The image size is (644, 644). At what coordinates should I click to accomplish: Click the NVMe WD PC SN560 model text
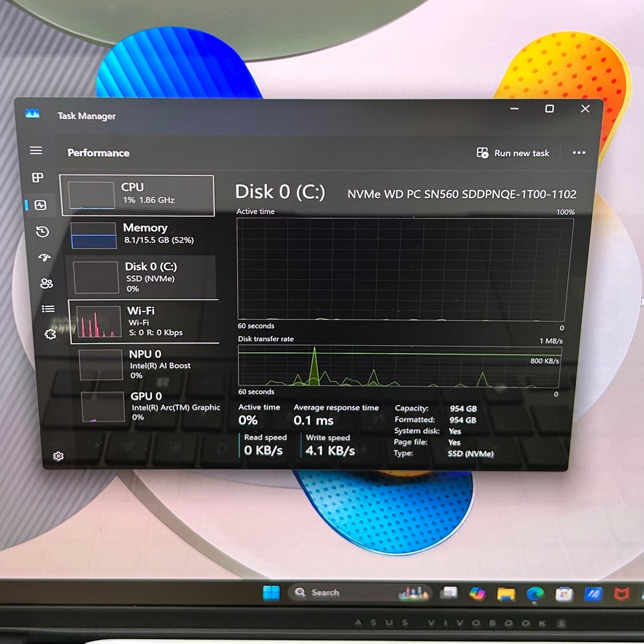[x=462, y=194]
